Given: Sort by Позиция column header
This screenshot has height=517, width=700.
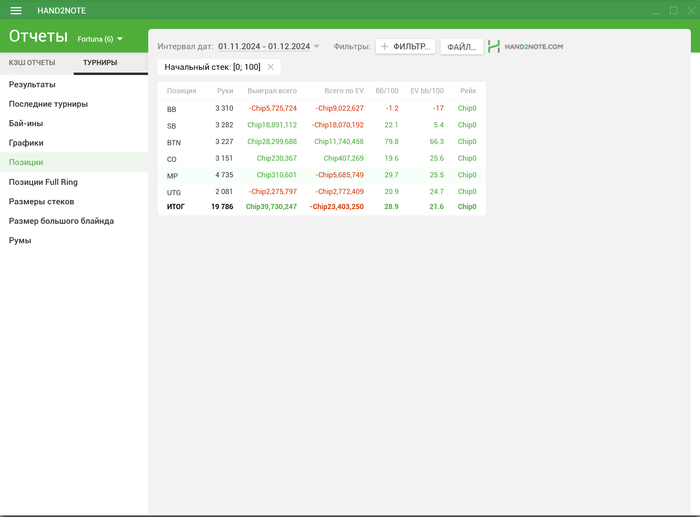Looking at the screenshot, I should click(x=181, y=91).
